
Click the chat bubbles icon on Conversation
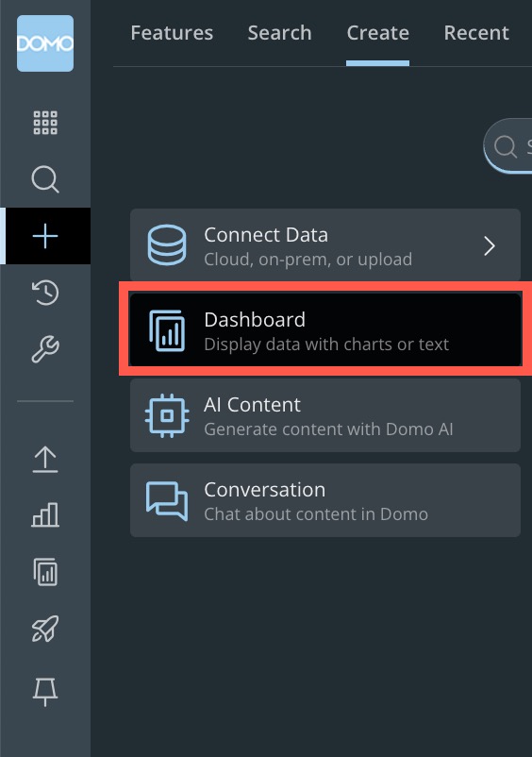167,500
